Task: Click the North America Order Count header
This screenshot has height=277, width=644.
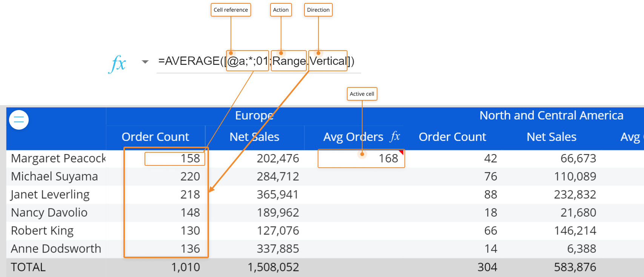Action: click(x=452, y=137)
